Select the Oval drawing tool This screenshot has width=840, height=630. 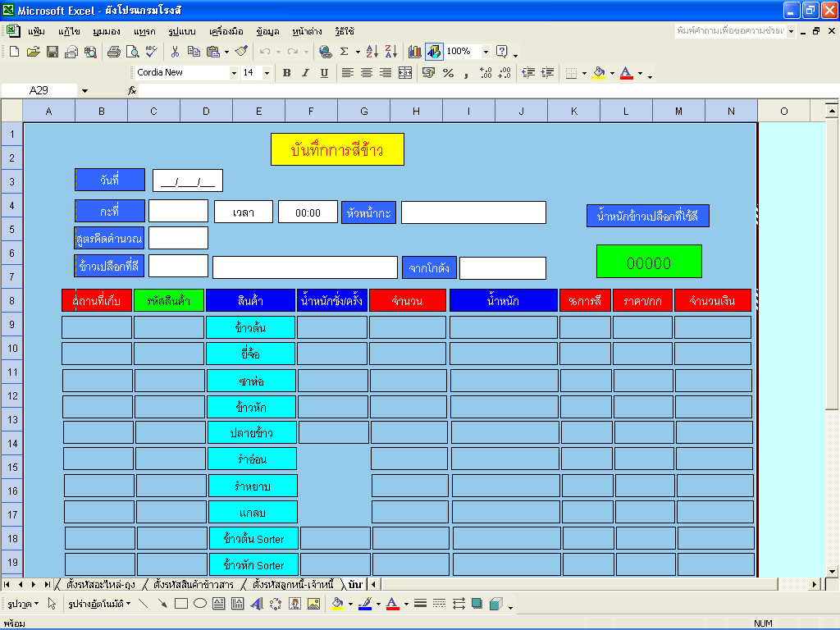coord(200,604)
